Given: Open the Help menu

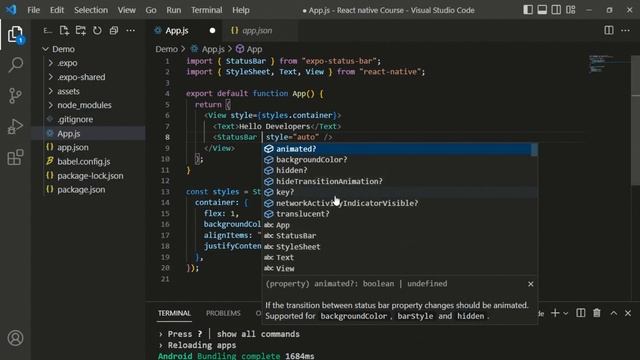Looking at the screenshot, I should click(x=241, y=10).
